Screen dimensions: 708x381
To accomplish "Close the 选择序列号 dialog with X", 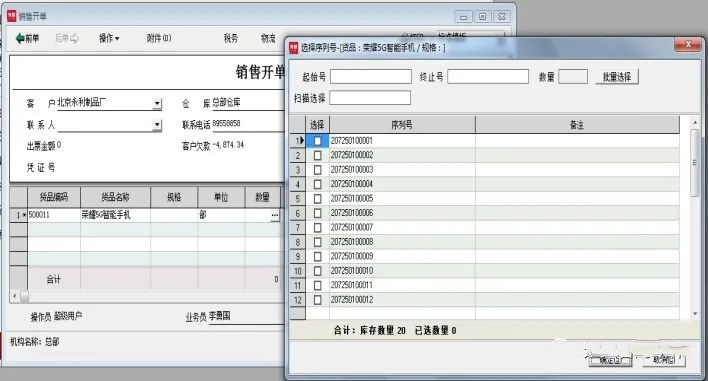I will pos(688,44).
